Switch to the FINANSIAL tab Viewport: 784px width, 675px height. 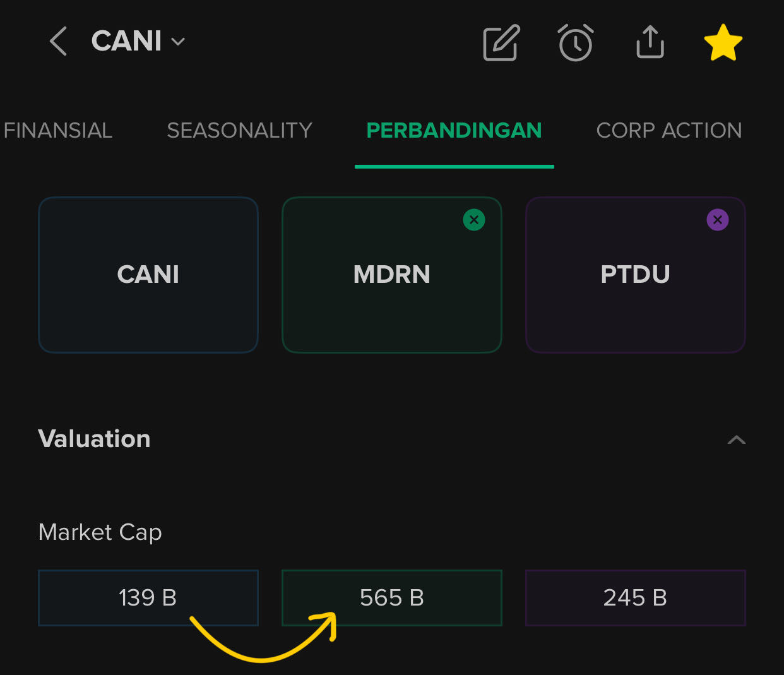58,131
